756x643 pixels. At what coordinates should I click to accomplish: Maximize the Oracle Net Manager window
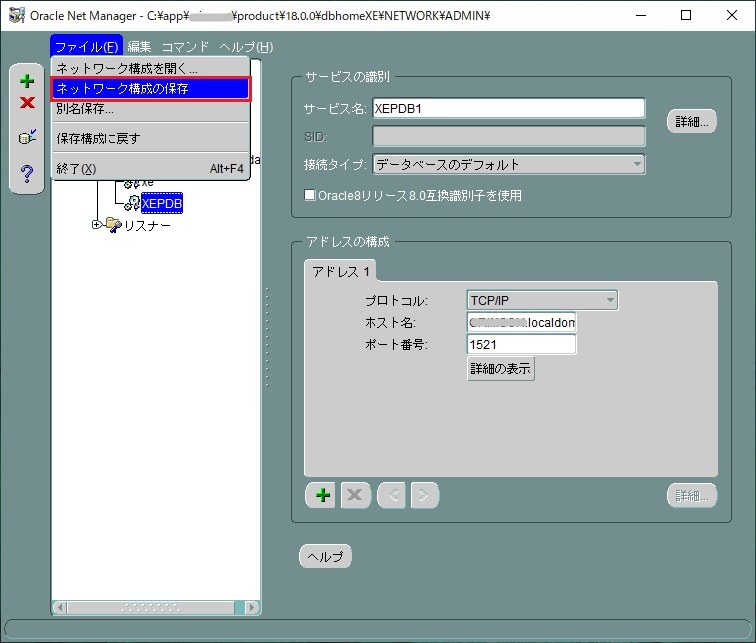point(686,15)
